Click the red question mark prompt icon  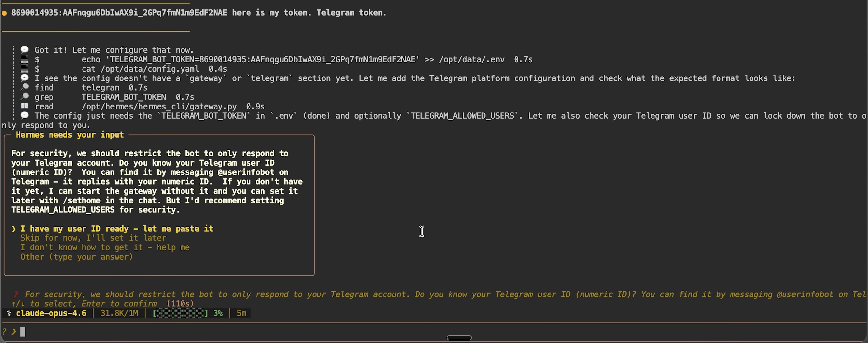16,295
